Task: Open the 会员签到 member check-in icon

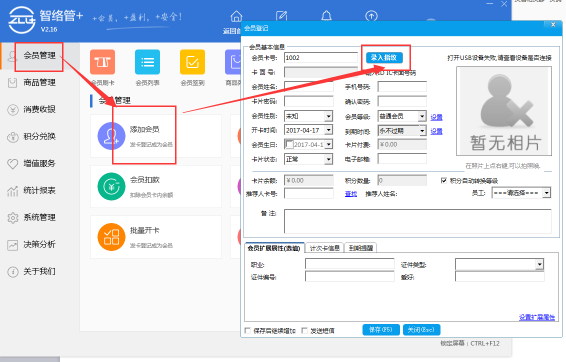Action: coord(192,62)
